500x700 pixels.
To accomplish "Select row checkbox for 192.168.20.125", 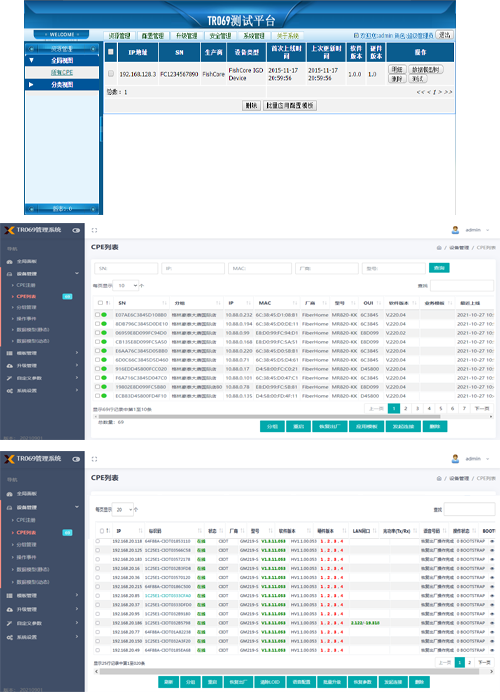I will pos(97,550).
